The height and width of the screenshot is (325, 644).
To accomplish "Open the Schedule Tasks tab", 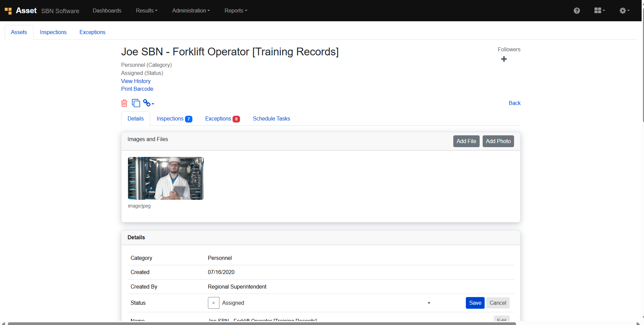I will pyautogui.click(x=271, y=119).
